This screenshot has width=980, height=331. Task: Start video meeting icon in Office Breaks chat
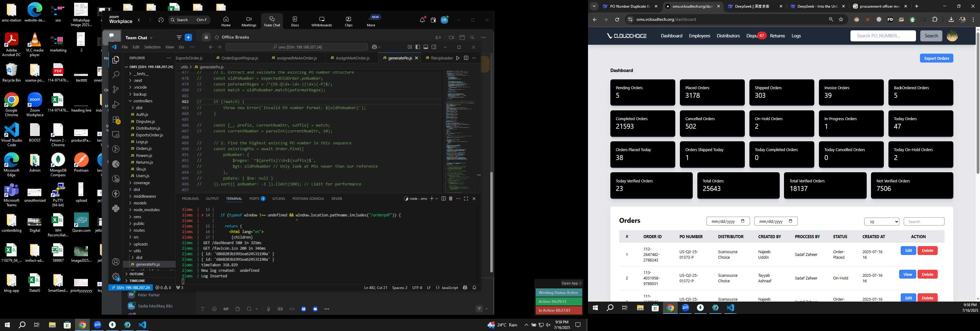(x=451, y=37)
